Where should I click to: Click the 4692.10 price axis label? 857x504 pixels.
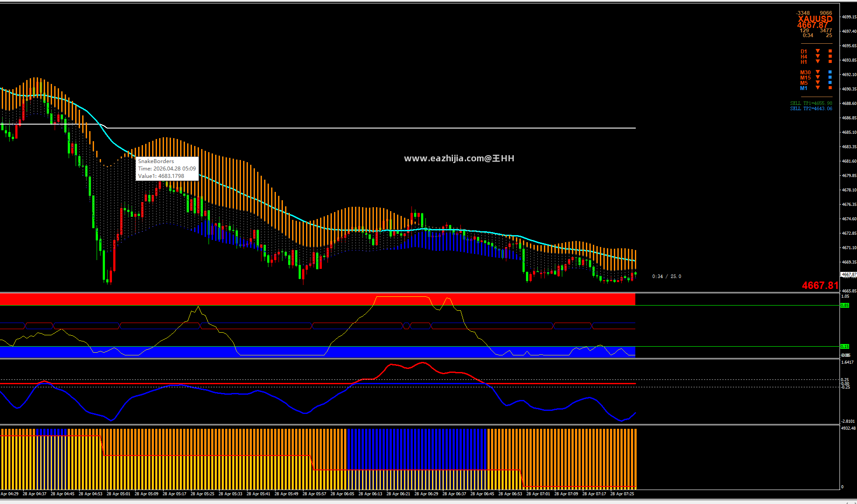(x=849, y=75)
